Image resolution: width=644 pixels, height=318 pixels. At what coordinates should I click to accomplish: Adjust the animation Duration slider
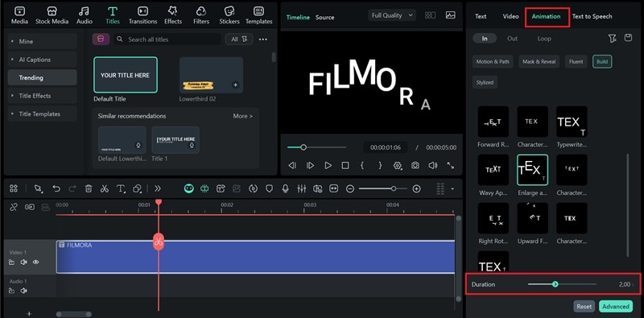pyautogui.click(x=562, y=284)
